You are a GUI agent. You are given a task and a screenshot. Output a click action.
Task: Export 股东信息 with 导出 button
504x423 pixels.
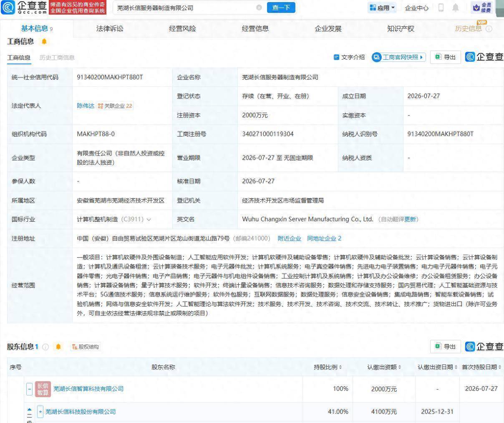[x=445, y=347]
